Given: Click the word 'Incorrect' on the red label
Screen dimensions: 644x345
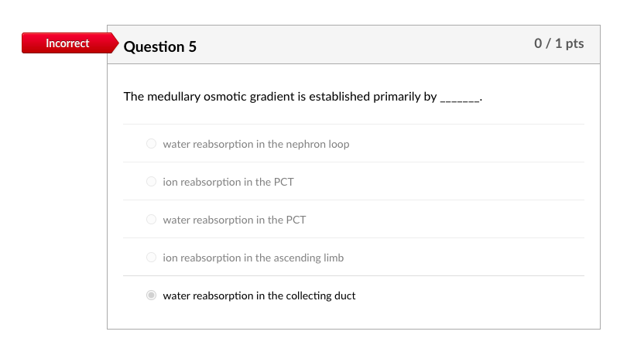Looking at the screenshot, I should pyautogui.click(x=67, y=43).
